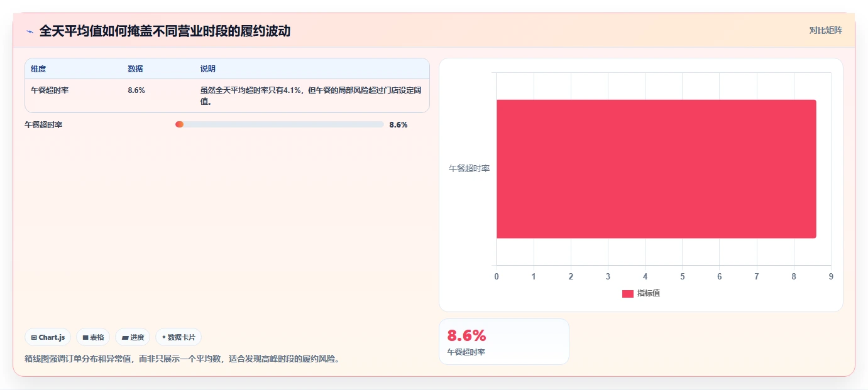Select the 进度 tag chip
Image resolution: width=868 pixels, height=390 pixels.
click(x=133, y=337)
